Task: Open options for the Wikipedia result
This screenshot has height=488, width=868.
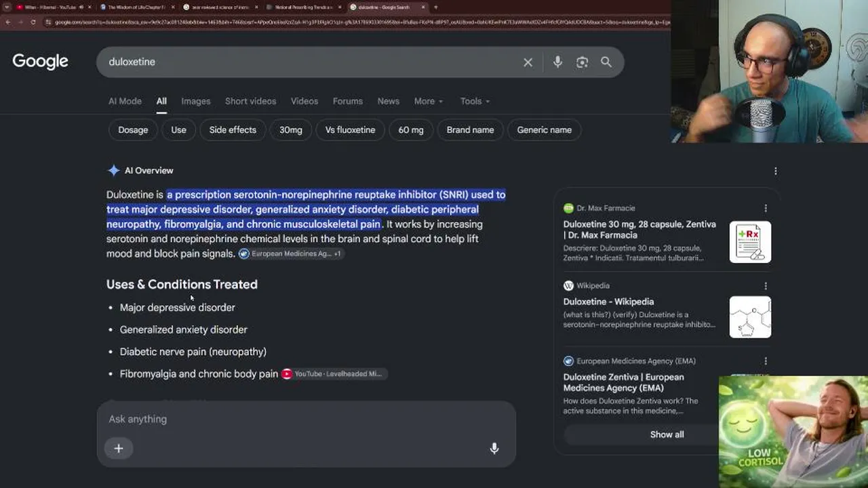Action: coord(766,286)
